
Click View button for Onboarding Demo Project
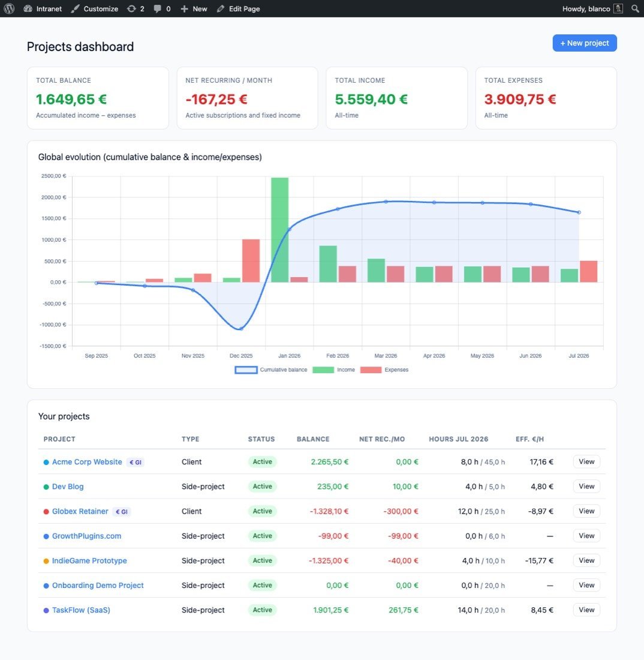pos(586,585)
